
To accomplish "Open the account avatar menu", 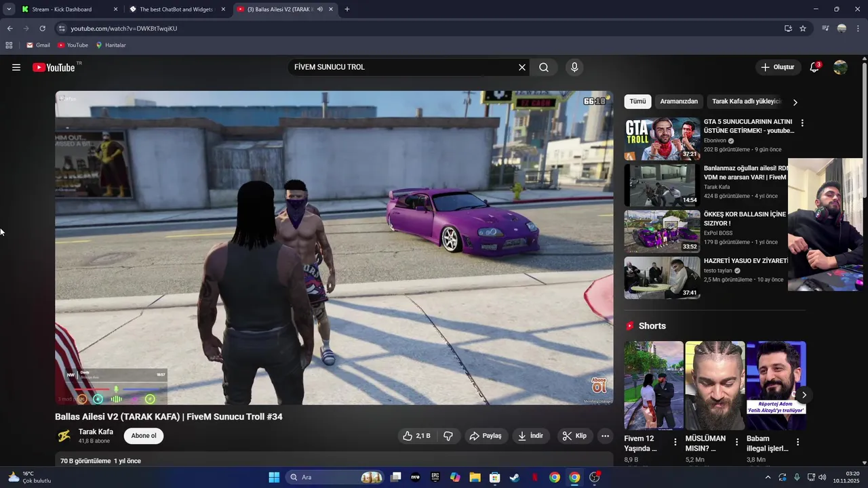I will pos(840,67).
